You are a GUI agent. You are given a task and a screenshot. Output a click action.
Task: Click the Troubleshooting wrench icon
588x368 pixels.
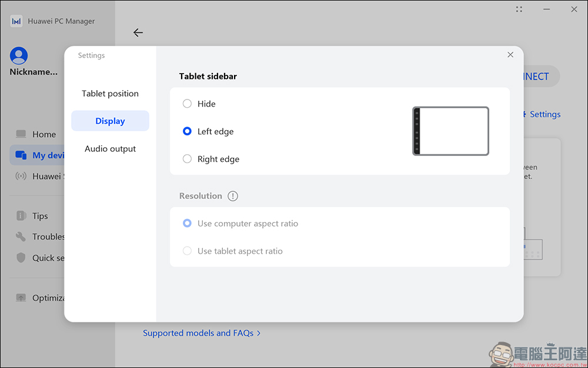pyautogui.click(x=21, y=237)
